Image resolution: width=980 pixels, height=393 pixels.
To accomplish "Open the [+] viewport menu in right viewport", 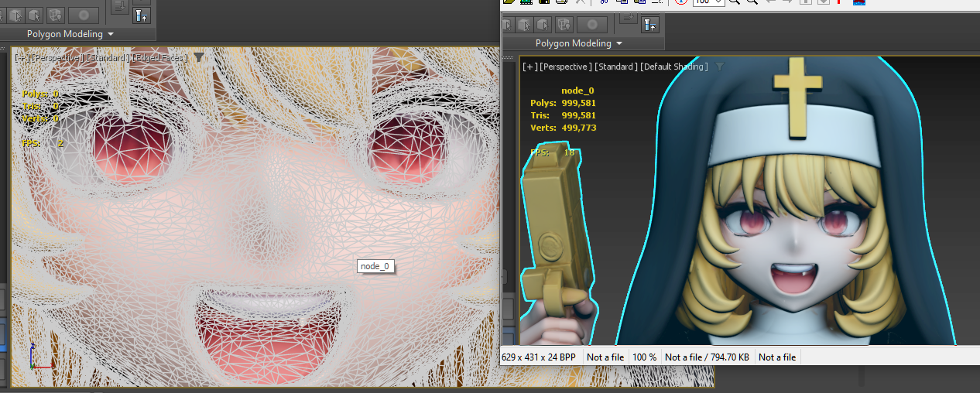I will (530, 67).
